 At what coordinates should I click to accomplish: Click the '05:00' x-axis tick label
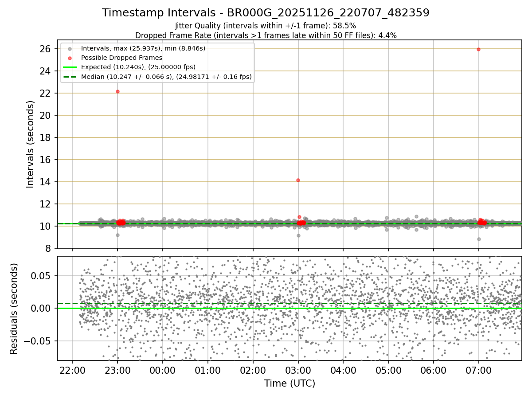(x=388, y=370)
